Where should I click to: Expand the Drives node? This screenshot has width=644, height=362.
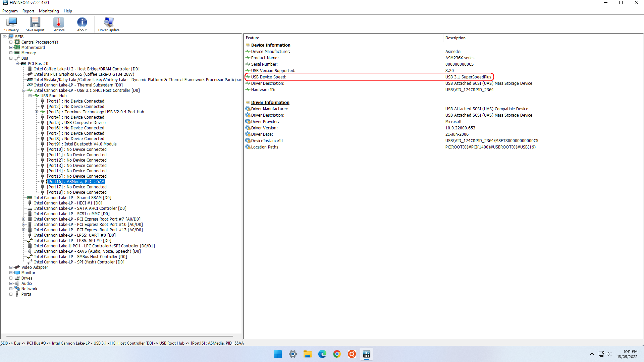tap(11, 278)
